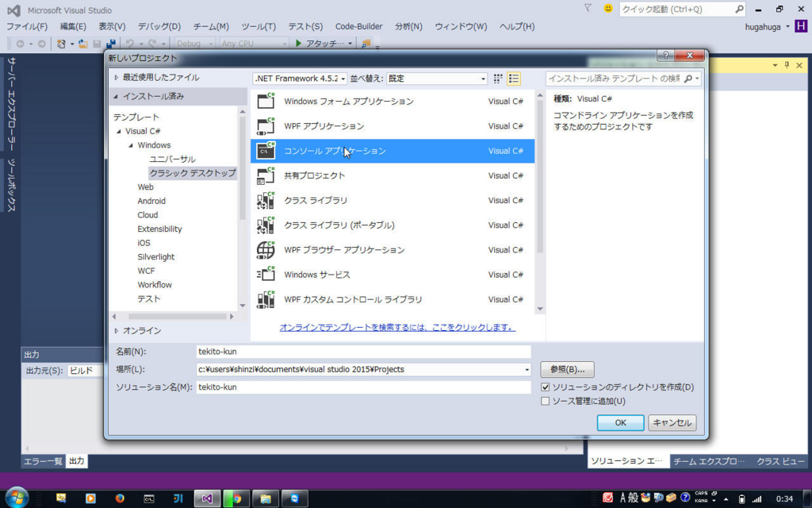Open the hugahuga account avatar

801,26
